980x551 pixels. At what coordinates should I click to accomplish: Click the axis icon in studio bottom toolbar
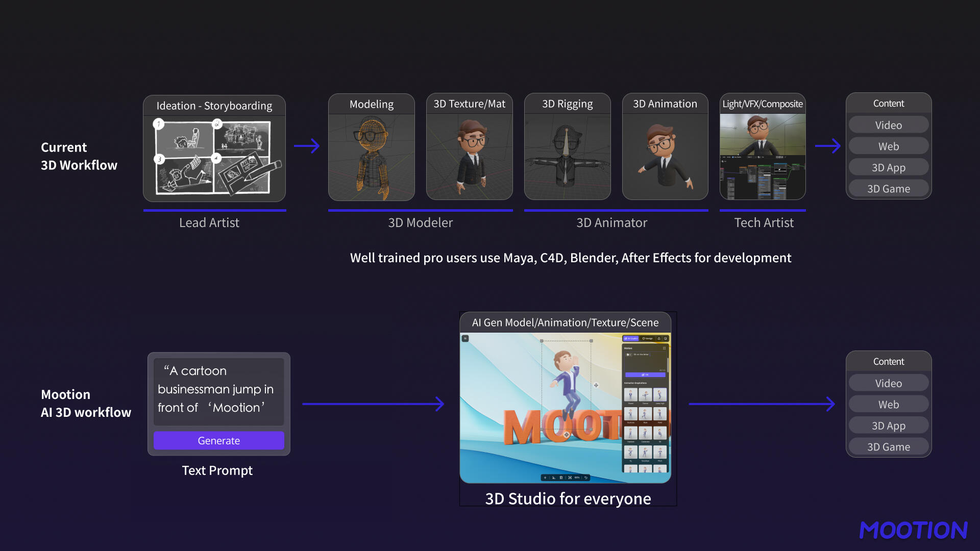coord(554,478)
